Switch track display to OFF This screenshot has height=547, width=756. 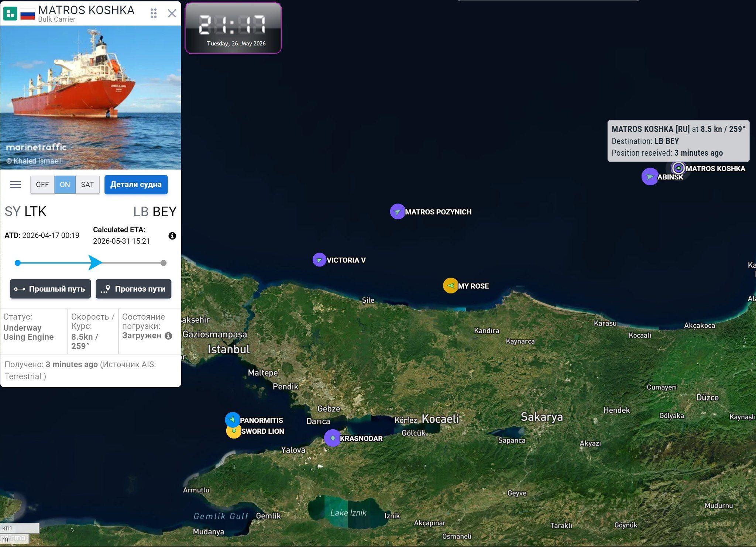(x=42, y=185)
